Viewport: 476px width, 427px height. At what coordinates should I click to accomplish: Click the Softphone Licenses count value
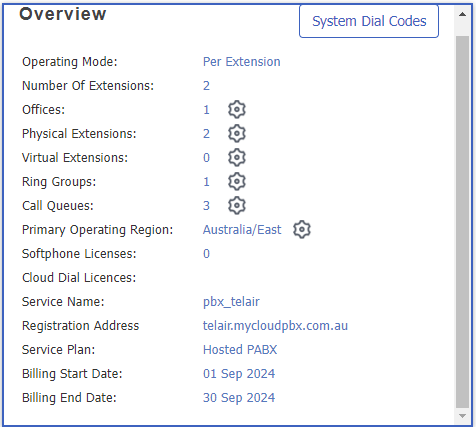coord(206,254)
